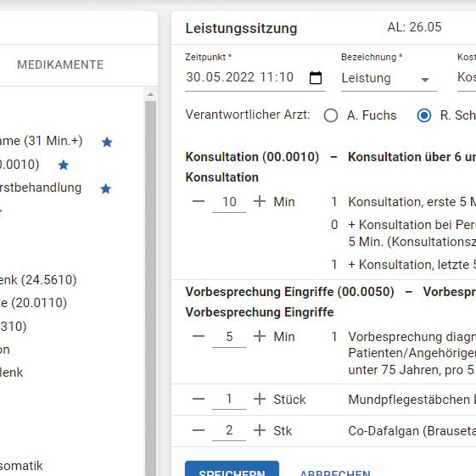The width and height of the screenshot is (476, 476).
Task: Increase Konsultation minutes with the plus button
Action: (x=260, y=201)
